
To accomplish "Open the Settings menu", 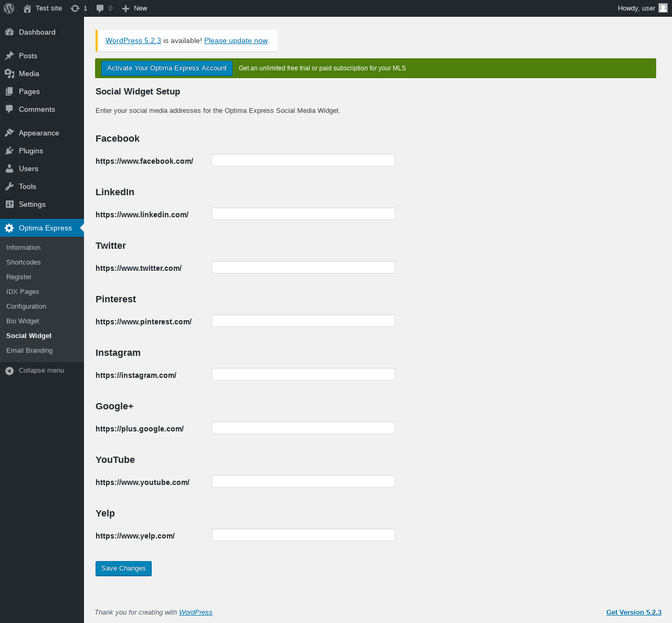I will pyautogui.click(x=42, y=204).
